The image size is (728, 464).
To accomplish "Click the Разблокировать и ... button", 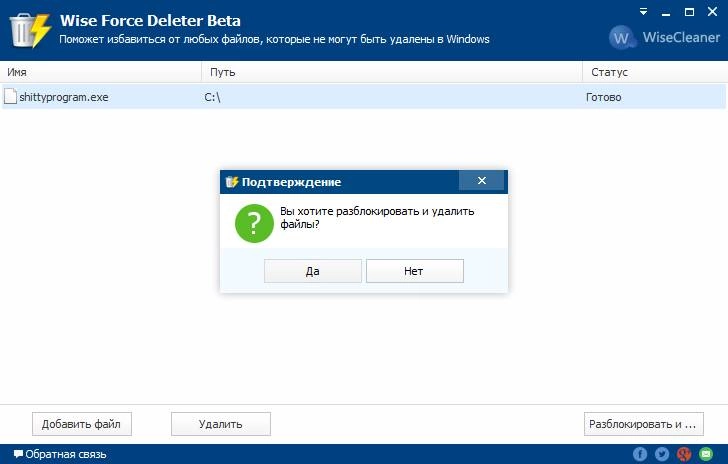I will [x=644, y=424].
